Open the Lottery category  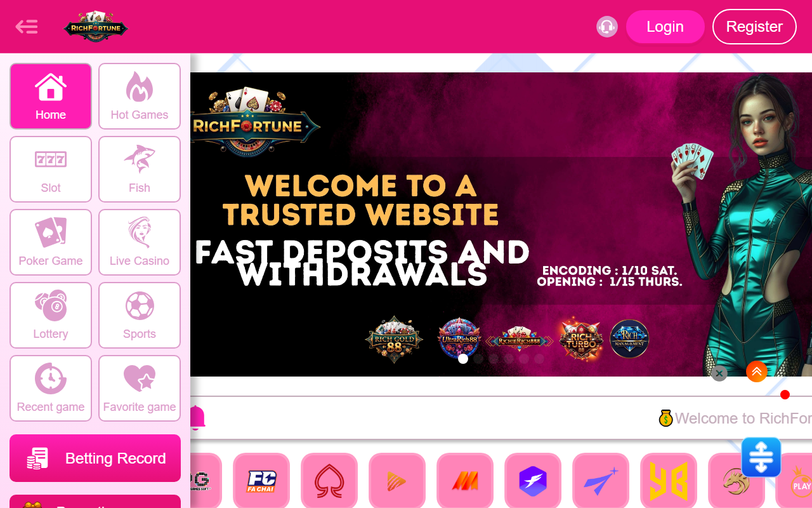(x=51, y=315)
